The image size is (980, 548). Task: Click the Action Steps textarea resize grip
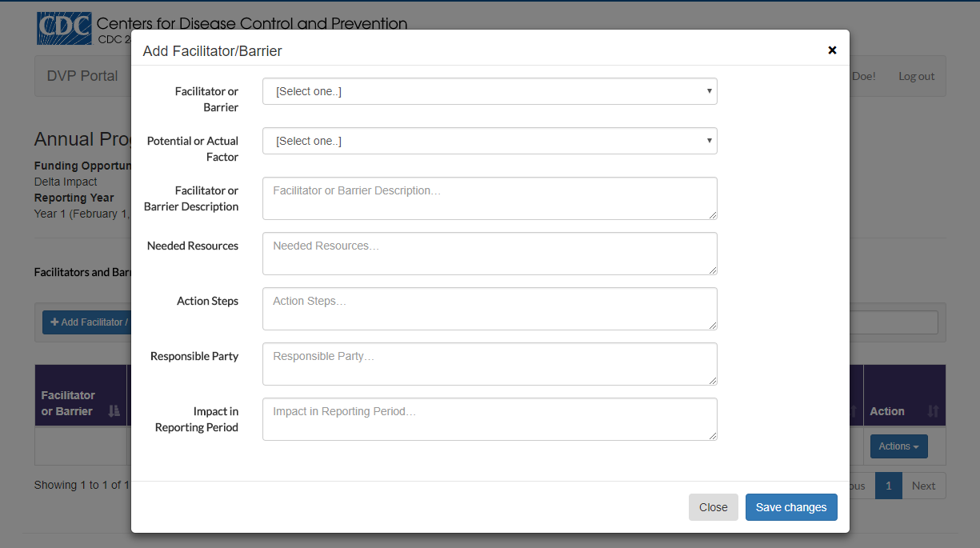(713, 326)
